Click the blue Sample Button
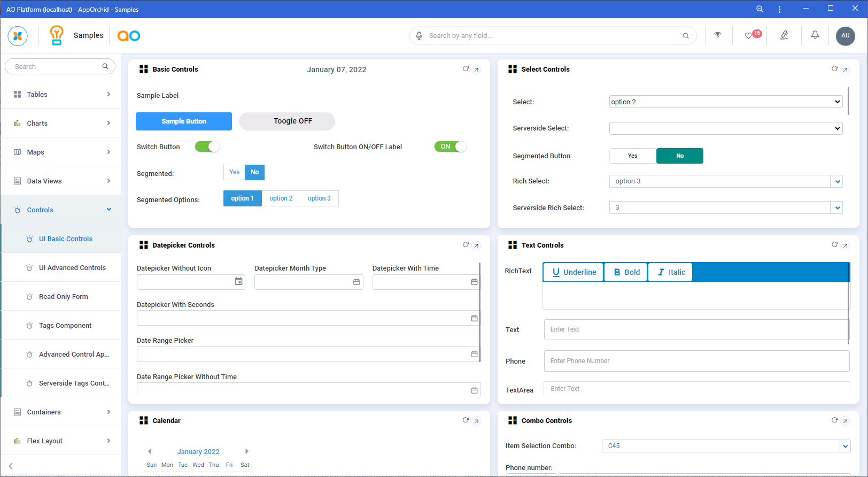The image size is (868, 477). 184,121
